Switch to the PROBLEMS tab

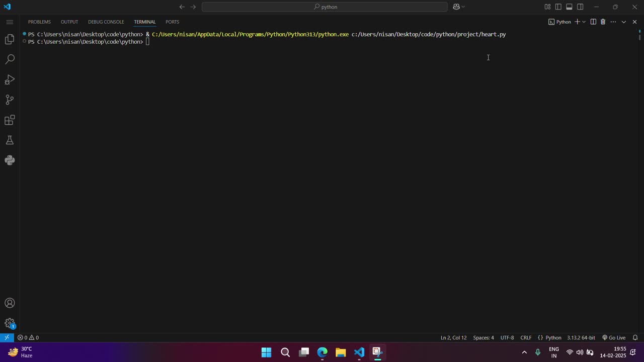39,22
